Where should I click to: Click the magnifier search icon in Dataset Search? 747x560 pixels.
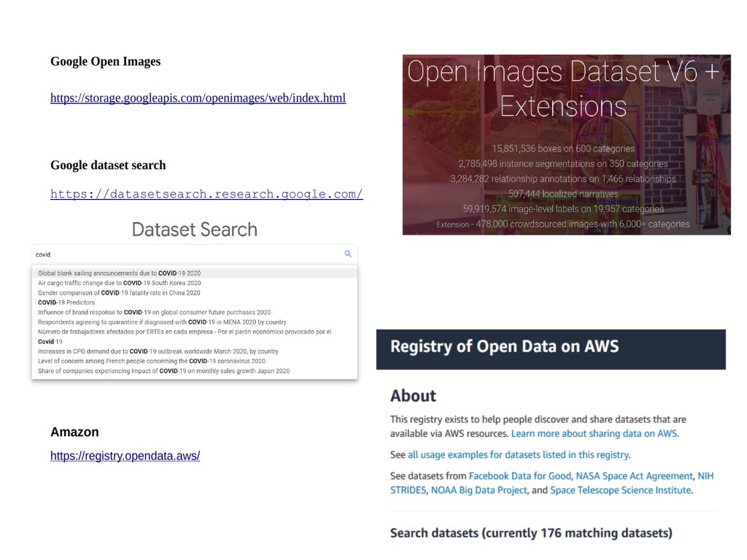click(x=348, y=254)
